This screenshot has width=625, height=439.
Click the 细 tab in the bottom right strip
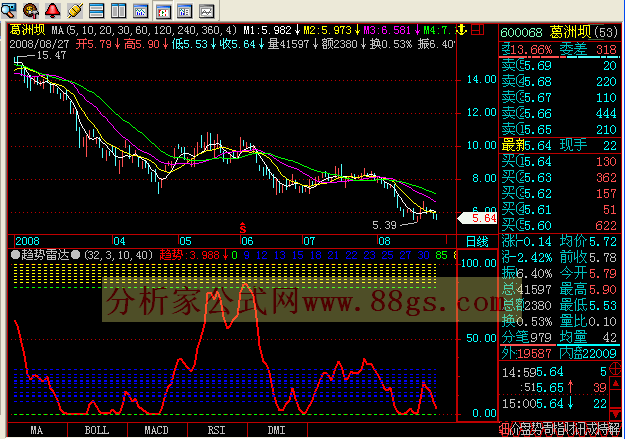pos(503,429)
